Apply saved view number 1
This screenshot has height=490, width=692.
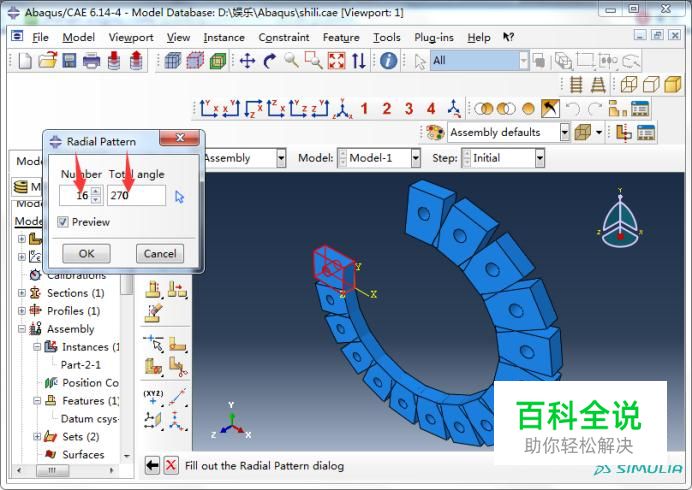click(364, 109)
